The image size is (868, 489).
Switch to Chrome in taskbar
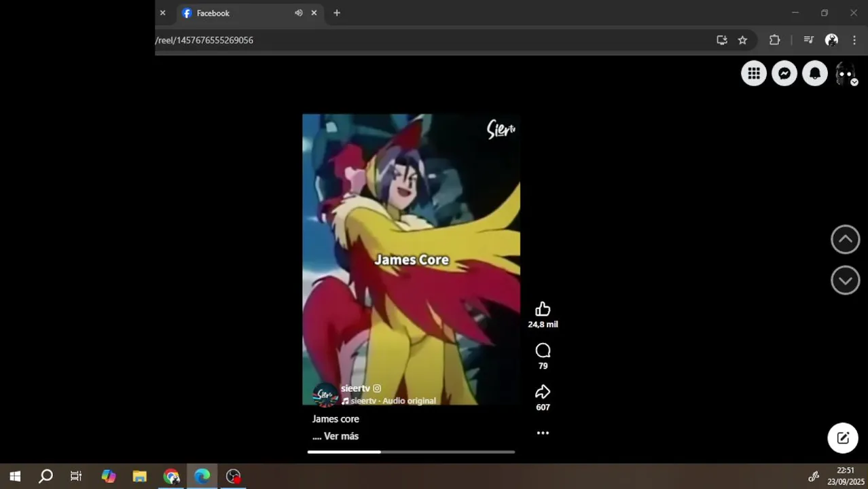click(x=171, y=476)
